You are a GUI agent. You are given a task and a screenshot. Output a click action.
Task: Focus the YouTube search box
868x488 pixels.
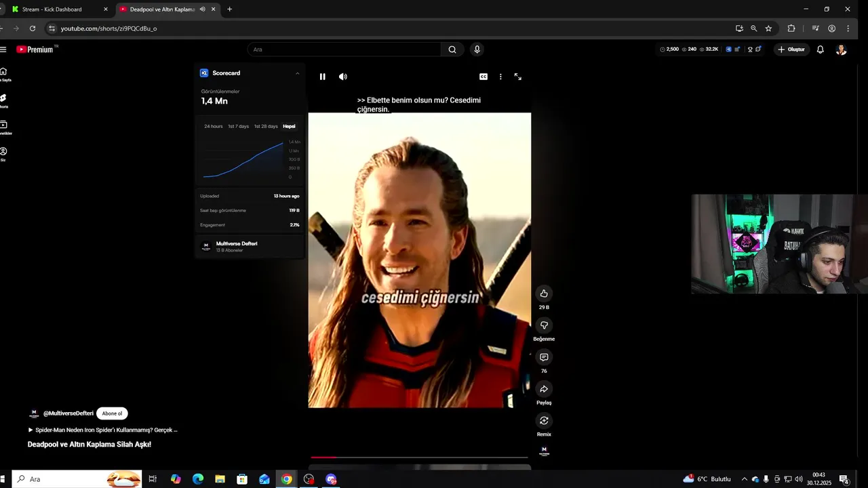click(344, 49)
